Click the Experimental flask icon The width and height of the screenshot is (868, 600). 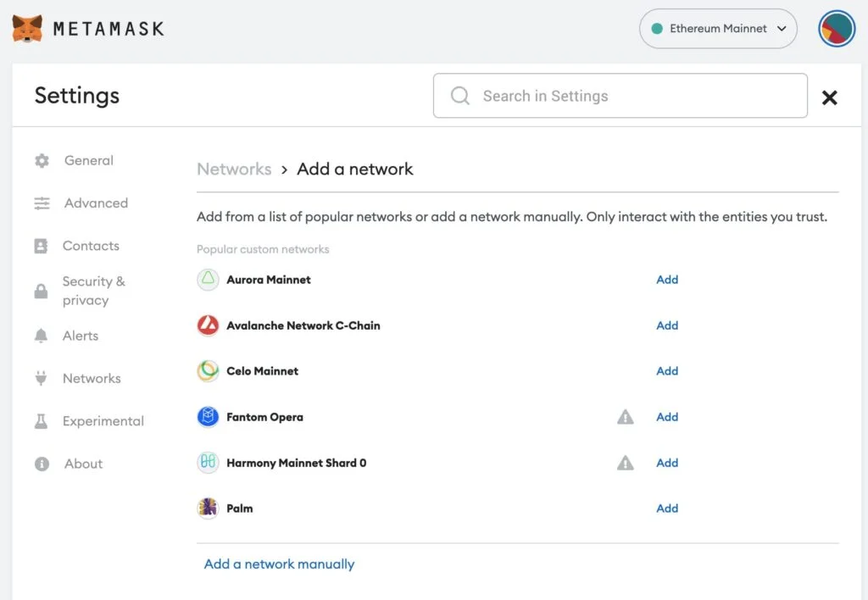[41, 421]
